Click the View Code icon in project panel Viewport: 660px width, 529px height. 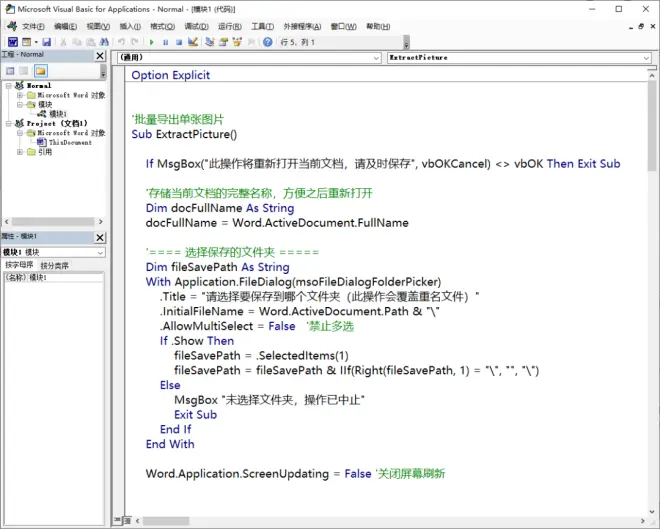click(x=10, y=71)
